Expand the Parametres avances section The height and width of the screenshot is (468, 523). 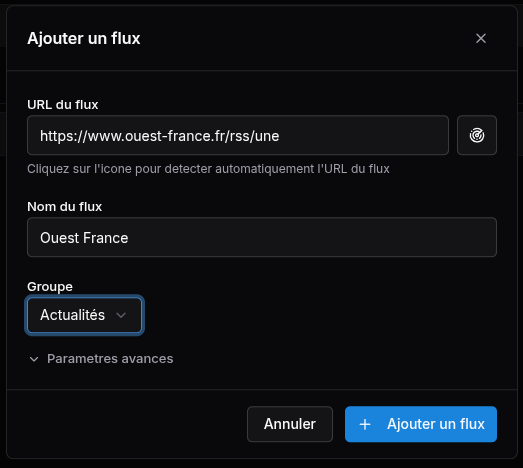click(x=101, y=359)
